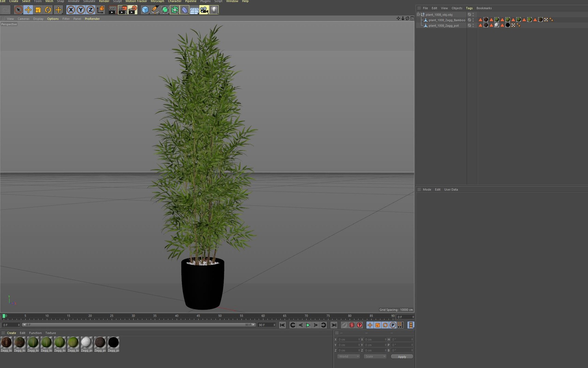Open Edit Render Settings gear clapperboard
This screenshot has height=368, width=588.
pyautogui.click(x=133, y=10)
